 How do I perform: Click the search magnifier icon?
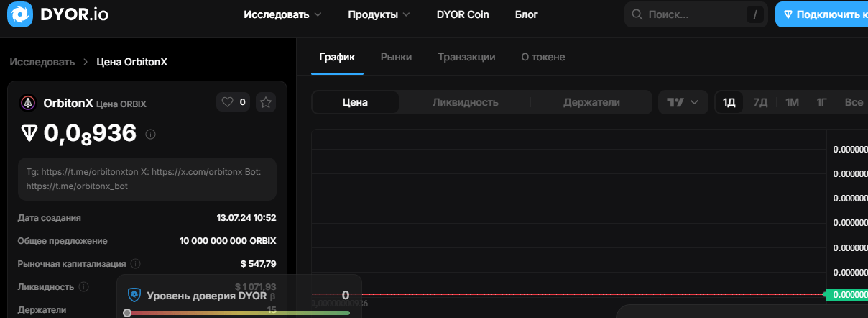pos(637,14)
